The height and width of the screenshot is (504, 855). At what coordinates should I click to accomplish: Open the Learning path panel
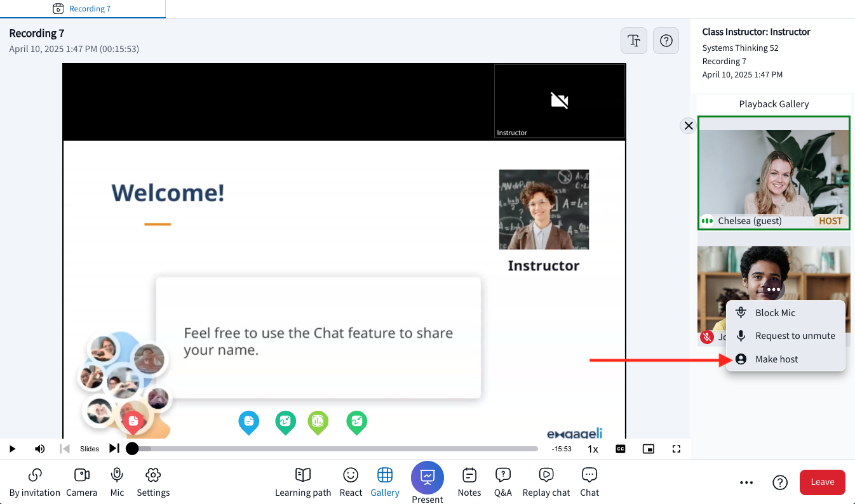click(303, 482)
